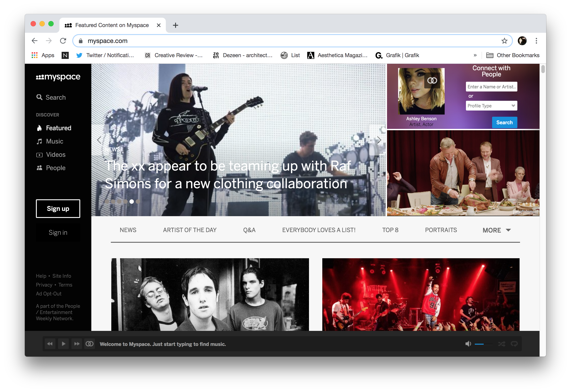Click the shuffle icon in media player
This screenshot has width=571, height=392.
[502, 344]
